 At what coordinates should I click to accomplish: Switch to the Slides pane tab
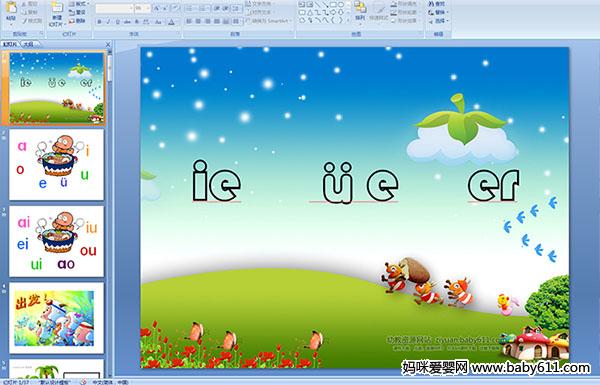click(x=10, y=44)
